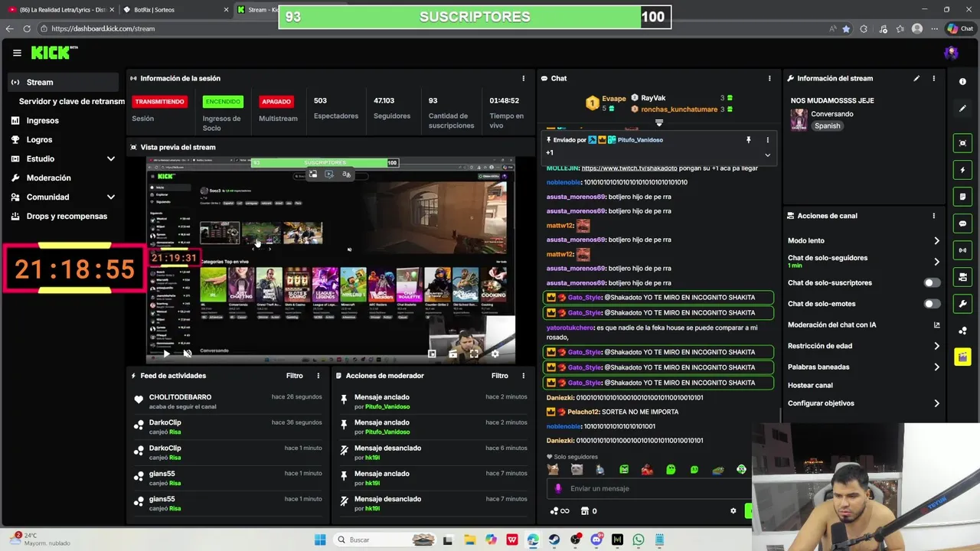Click Hostear canal

tap(810, 385)
